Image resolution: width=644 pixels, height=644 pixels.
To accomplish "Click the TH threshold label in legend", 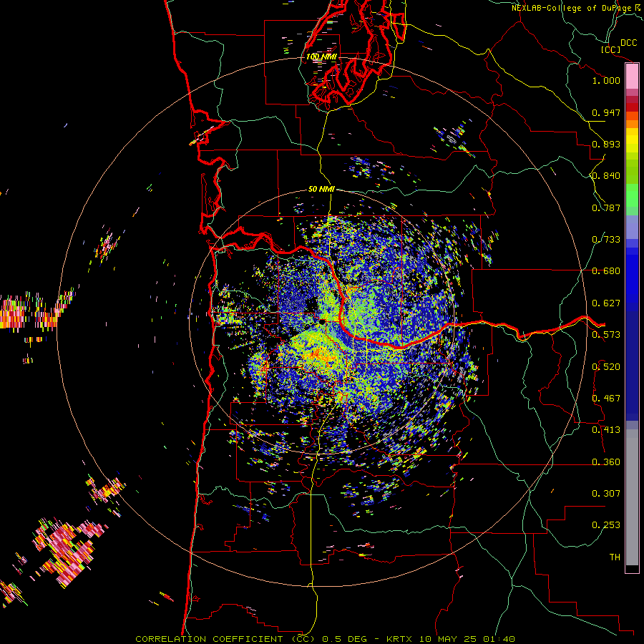I will [615, 557].
